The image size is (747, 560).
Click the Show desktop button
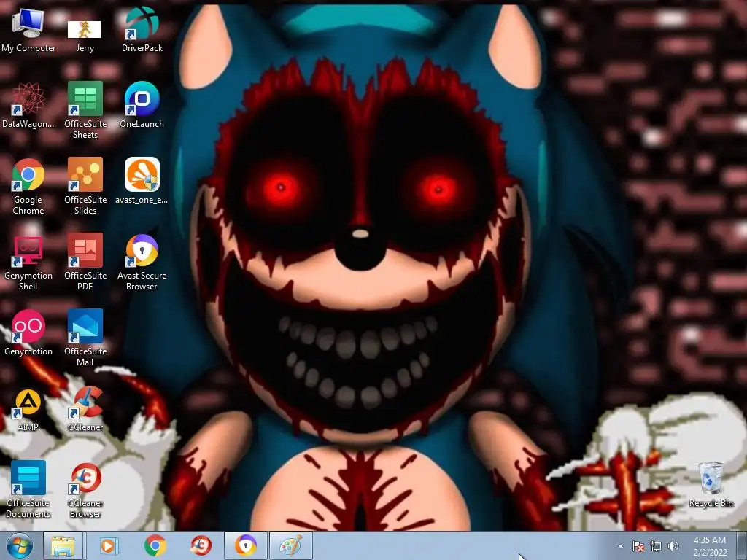[743, 545]
